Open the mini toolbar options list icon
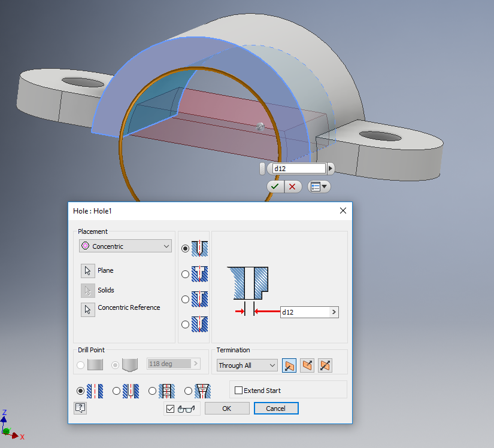Viewport: 494px width, 448px height. [319, 186]
